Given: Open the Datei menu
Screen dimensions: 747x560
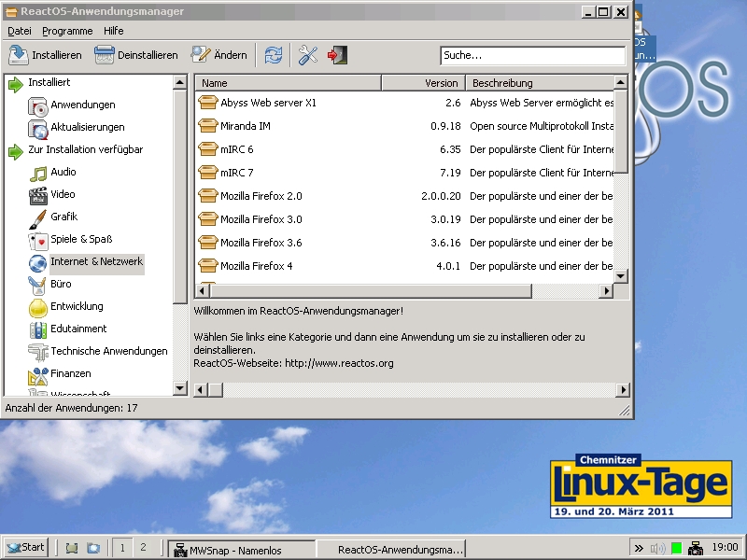Looking at the screenshot, I should pos(18,31).
